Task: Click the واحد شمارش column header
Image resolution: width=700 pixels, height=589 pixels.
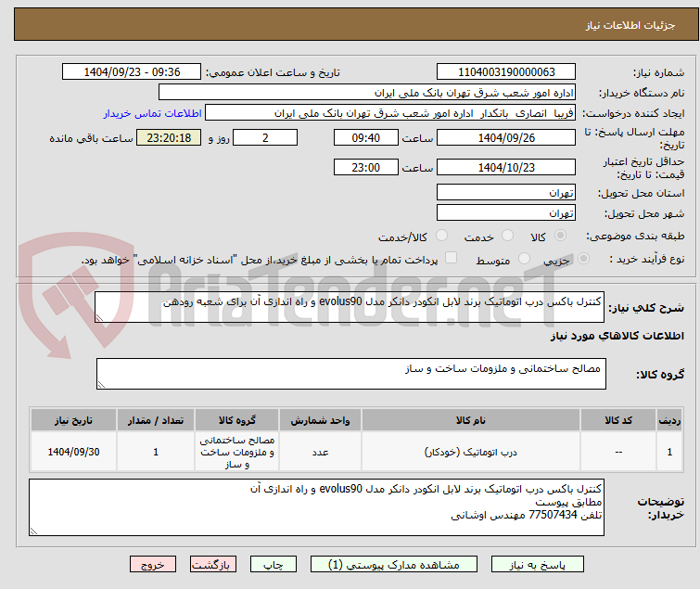Action: point(320,420)
